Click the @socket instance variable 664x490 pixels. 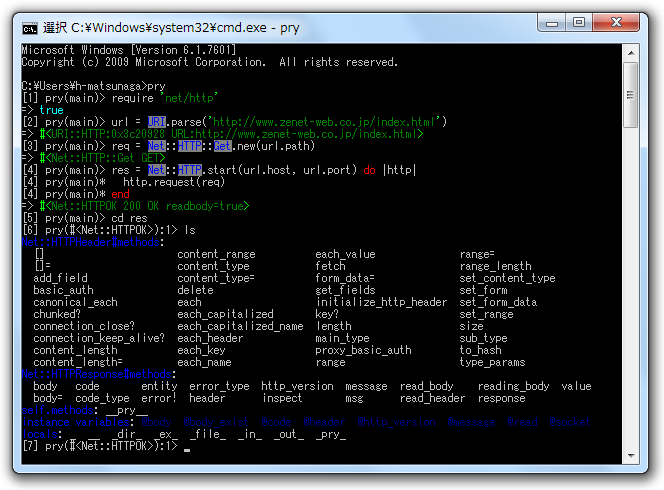coord(569,422)
